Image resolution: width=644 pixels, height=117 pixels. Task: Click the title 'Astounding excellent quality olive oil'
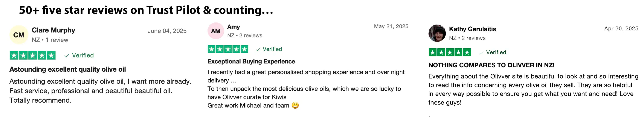(x=67, y=69)
